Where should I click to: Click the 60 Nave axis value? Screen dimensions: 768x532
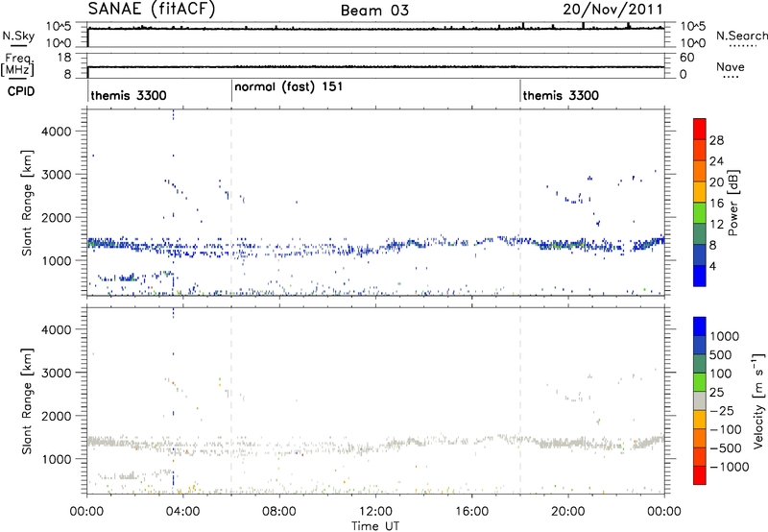point(686,58)
